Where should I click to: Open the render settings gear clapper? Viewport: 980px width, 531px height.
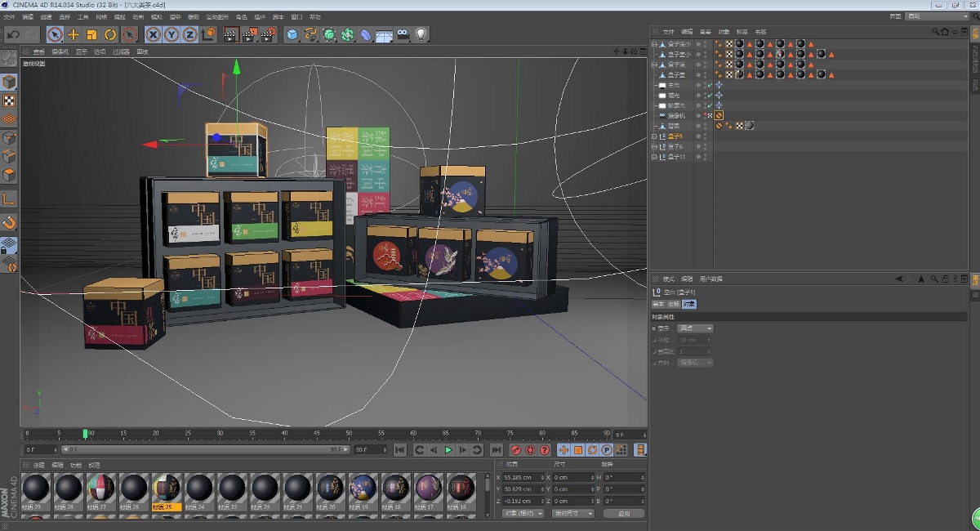(268, 34)
